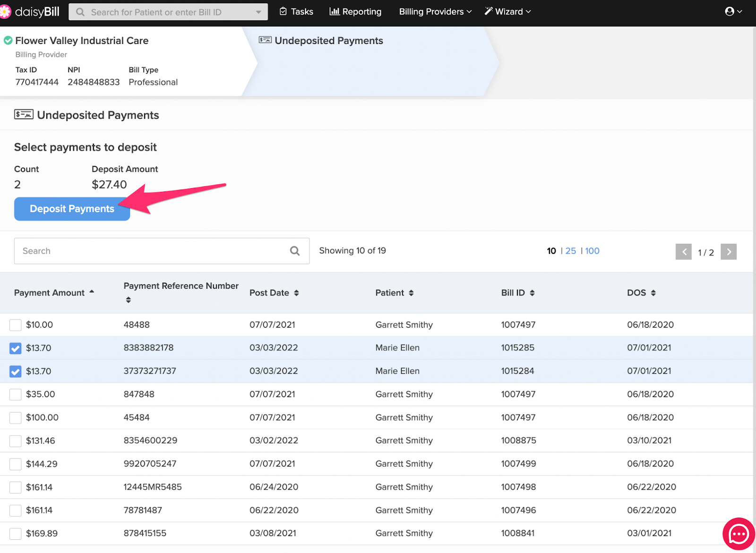
Task: Click the Deposit Payments button
Action: [72, 209]
